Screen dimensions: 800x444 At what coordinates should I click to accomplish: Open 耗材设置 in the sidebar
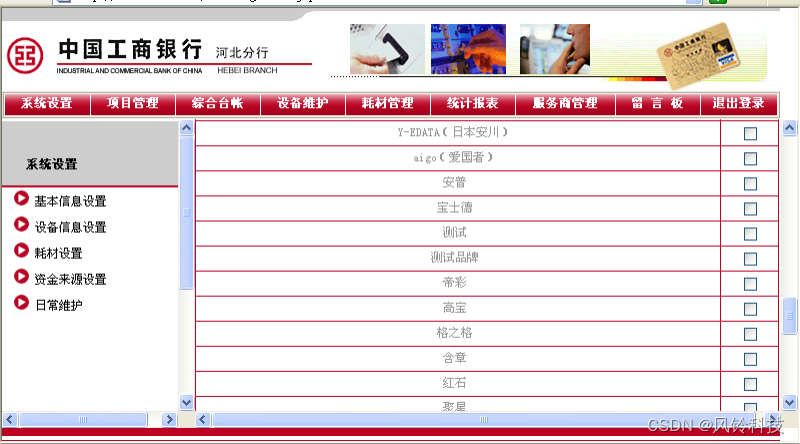click(x=58, y=253)
